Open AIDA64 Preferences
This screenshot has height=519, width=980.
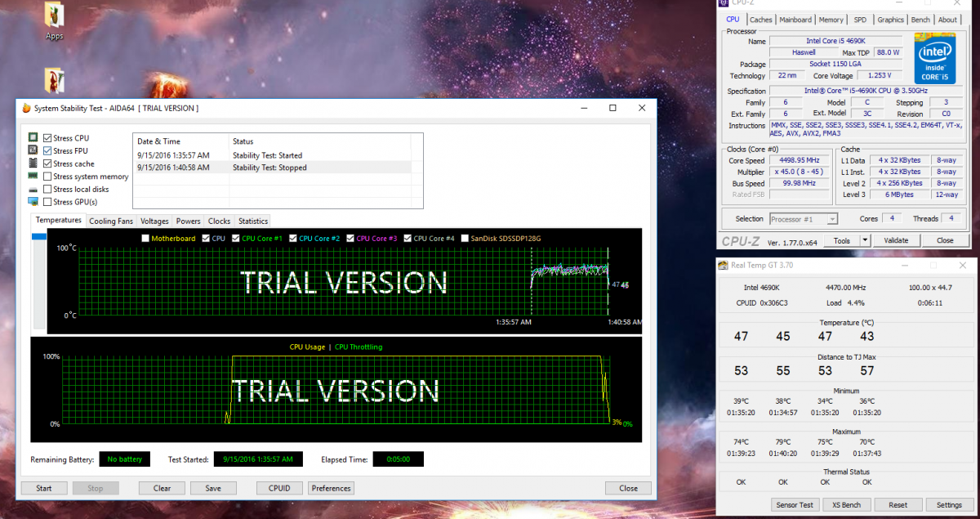[x=331, y=488]
